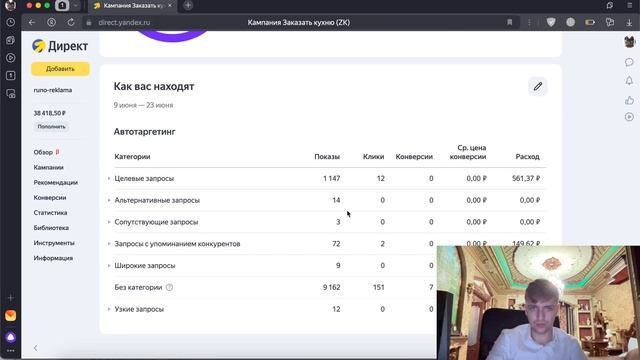Viewport: 640px width, 360px height.
Task: Click the plus icon in the browser sidebar
Action: click(11, 298)
